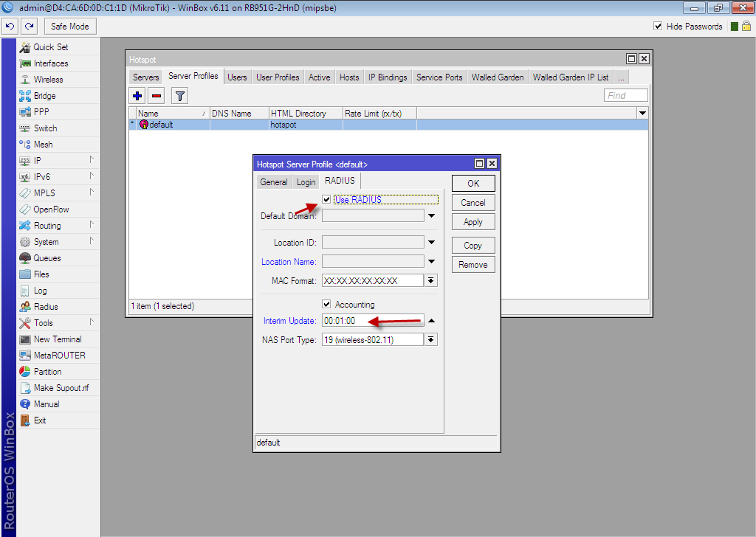756x537 pixels.
Task: Open the Manual help icon
Action: (x=25, y=404)
